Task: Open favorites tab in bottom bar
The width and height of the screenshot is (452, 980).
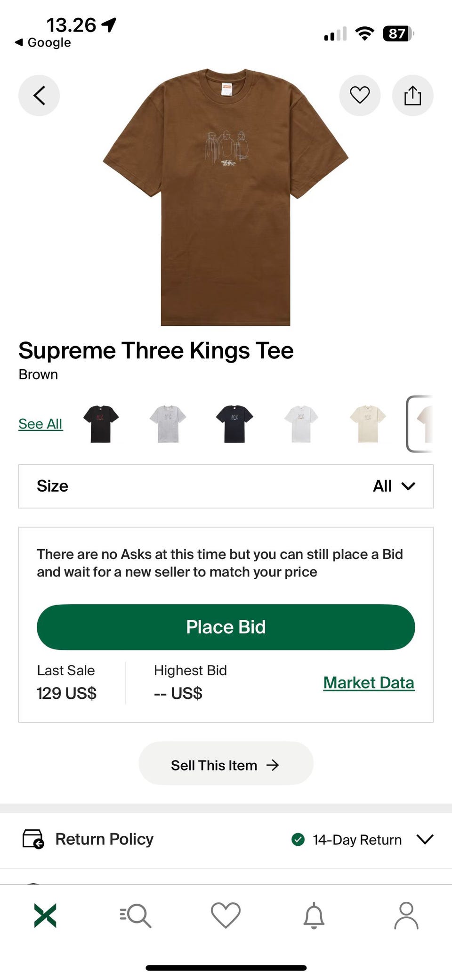Action: (226, 915)
